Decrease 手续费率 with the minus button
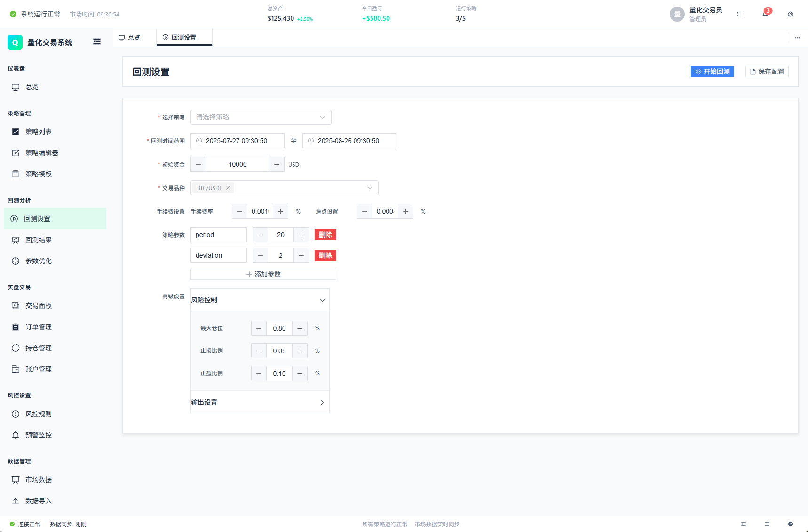Image resolution: width=808 pixels, height=532 pixels. pyautogui.click(x=239, y=211)
